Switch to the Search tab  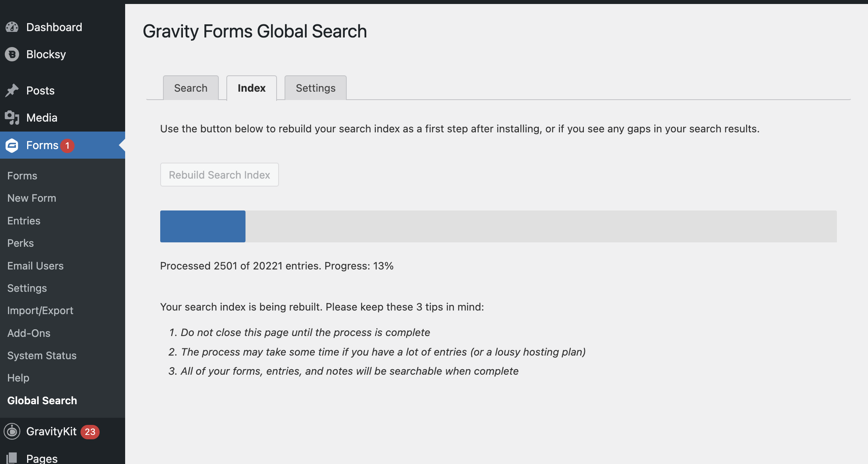pyautogui.click(x=190, y=88)
